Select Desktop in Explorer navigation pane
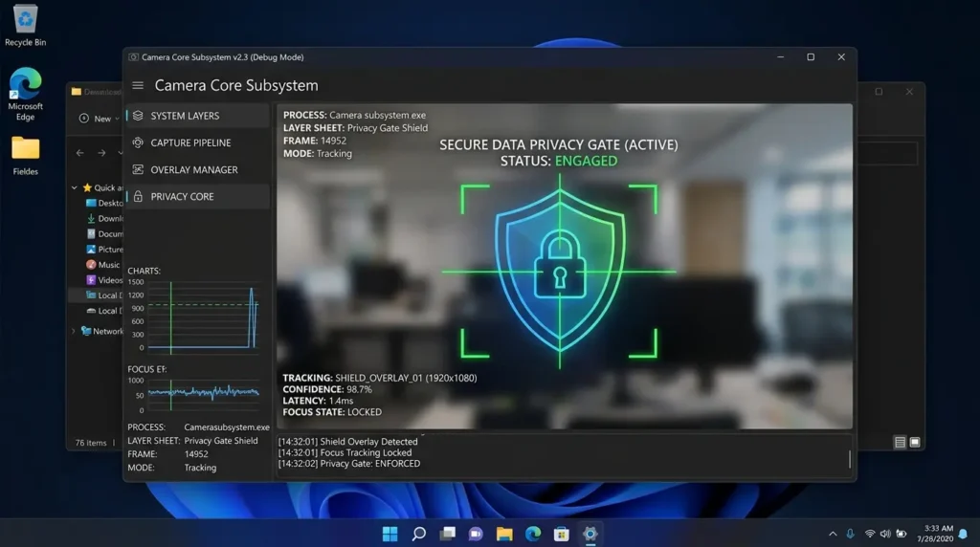 104,203
